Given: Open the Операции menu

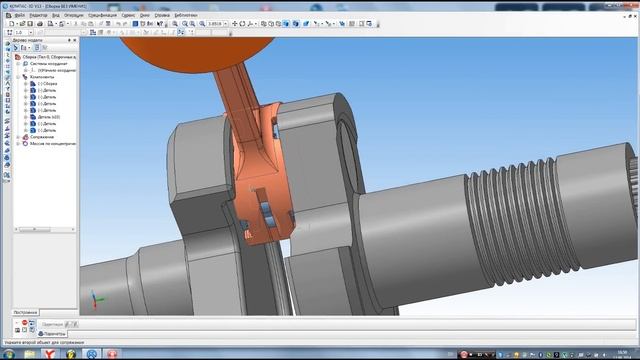Looking at the screenshot, I should pyautogui.click(x=73, y=15).
